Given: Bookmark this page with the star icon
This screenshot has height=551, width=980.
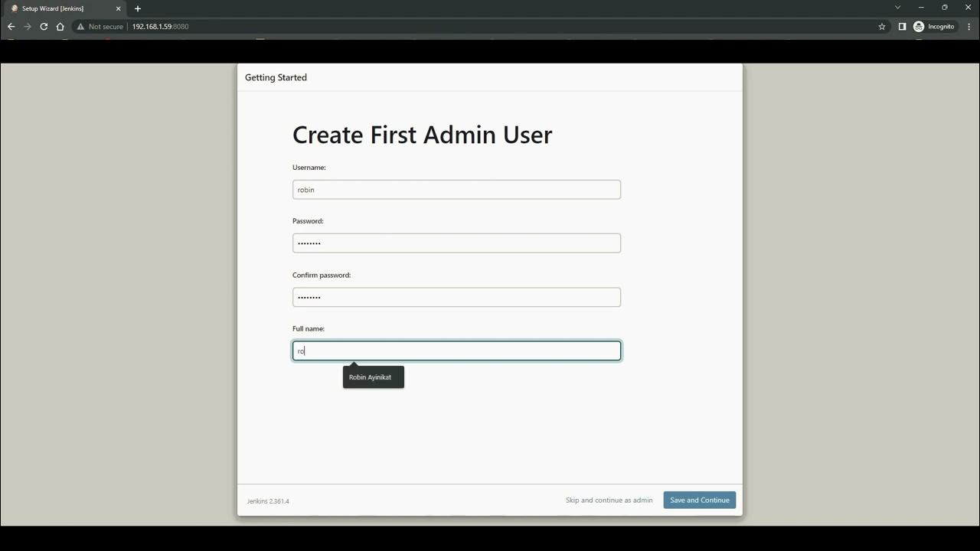Looking at the screenshot, I should [882, 26].
